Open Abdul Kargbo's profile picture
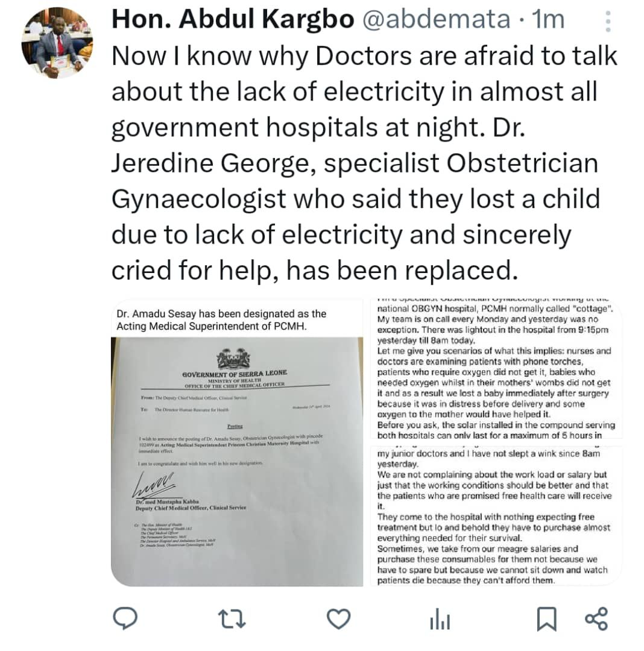The height and width of the screenshot is (651, 644). (57, 42)
